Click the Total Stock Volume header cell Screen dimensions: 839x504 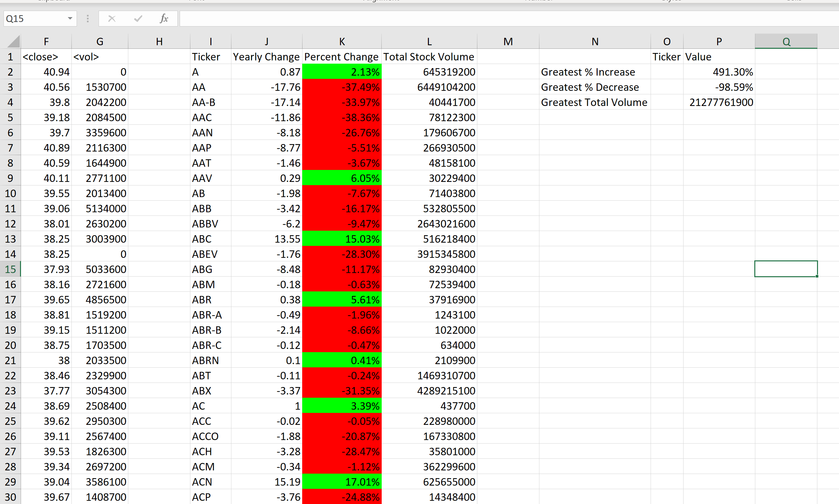429,57
